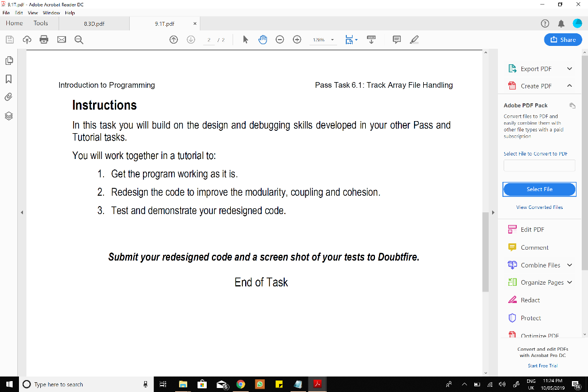Open the Help menu
Viewport: 588px width, 392px height.
(x=69, y=13)
